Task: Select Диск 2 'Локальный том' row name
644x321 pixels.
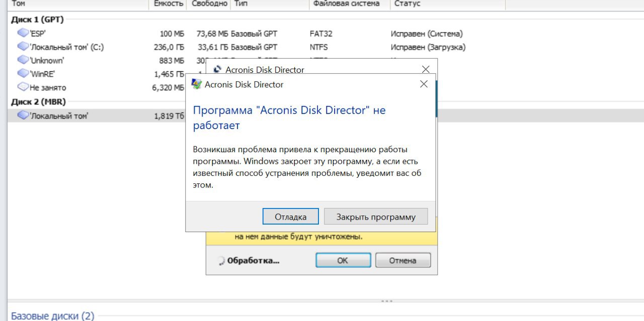Action: point(59,116)
